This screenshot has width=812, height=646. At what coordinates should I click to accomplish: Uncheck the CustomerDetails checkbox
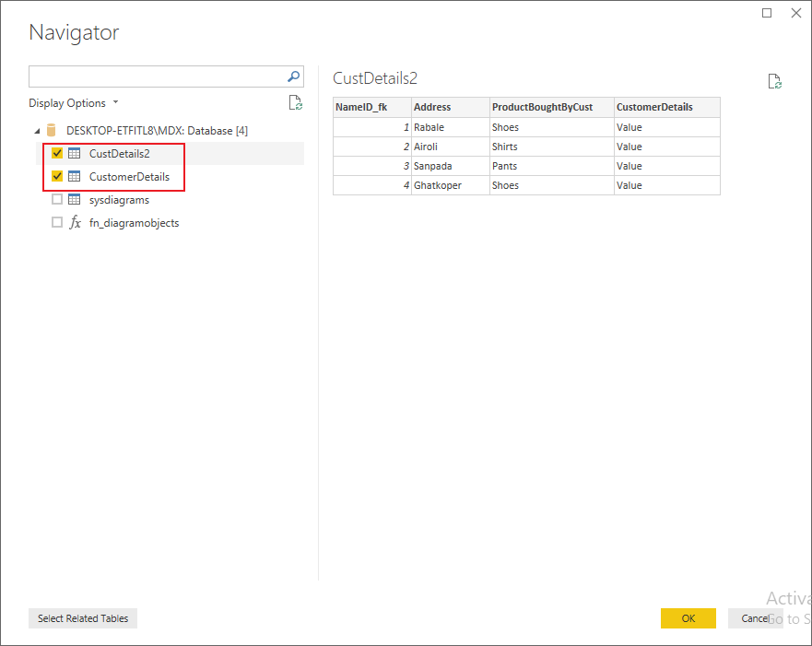coord(57,176)
